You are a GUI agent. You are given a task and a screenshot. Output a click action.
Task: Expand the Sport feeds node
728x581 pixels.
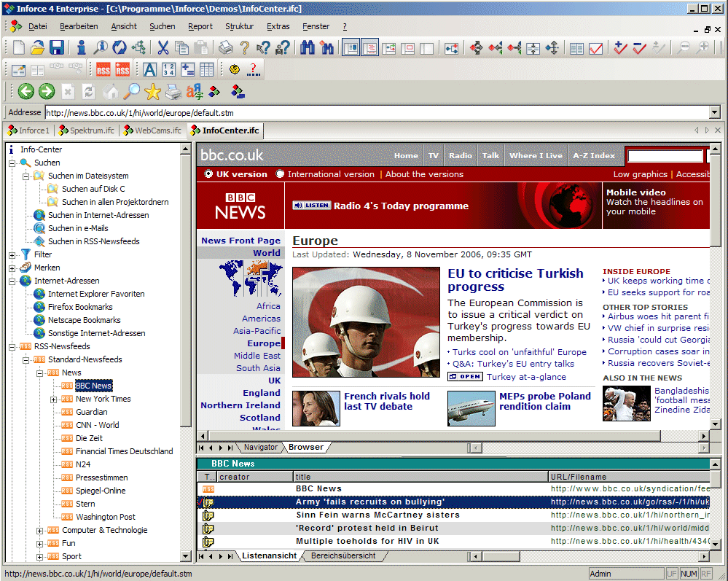[39, 557]
